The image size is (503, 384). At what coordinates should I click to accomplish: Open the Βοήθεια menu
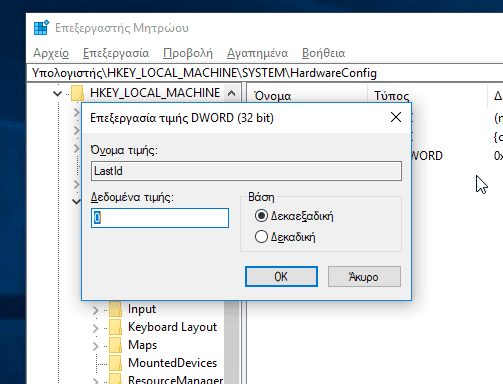323,53
